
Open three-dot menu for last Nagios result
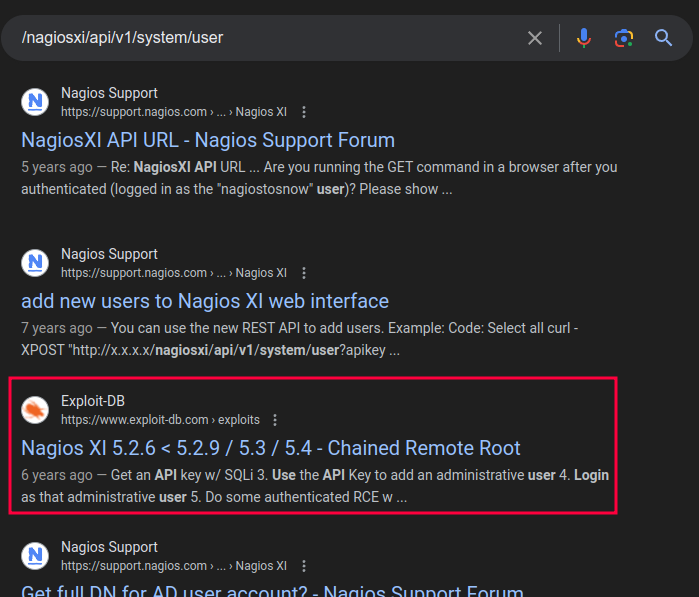click(x=305, y=566)
